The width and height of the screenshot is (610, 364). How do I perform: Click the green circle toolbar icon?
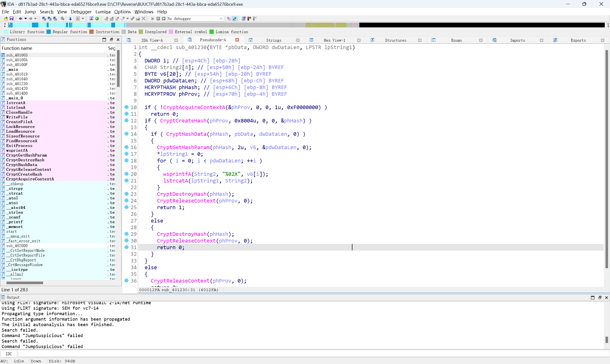(x=97, y=19)
